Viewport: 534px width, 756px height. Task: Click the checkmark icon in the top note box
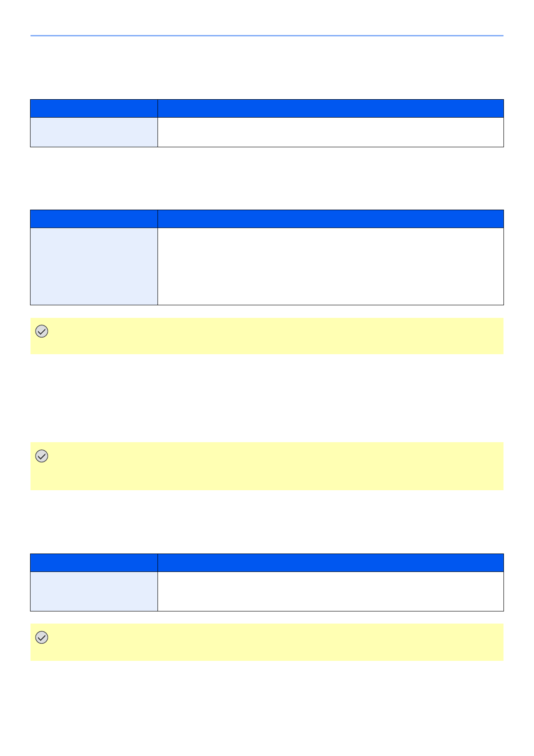point(42,331)
